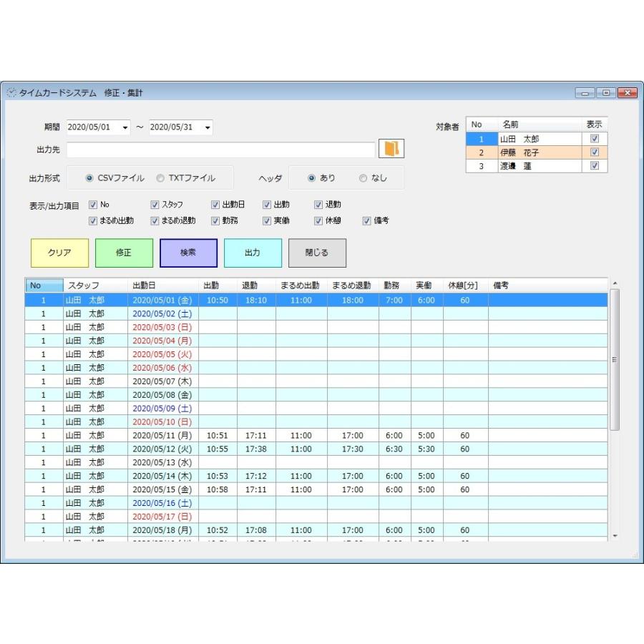This screenshot has width=644, height=644.
Task: Toggle the 実働 checkbox
Action: 267,221
